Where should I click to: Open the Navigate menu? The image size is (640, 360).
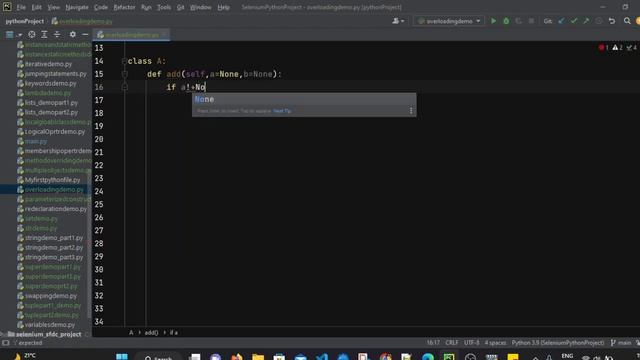point(77,7)
